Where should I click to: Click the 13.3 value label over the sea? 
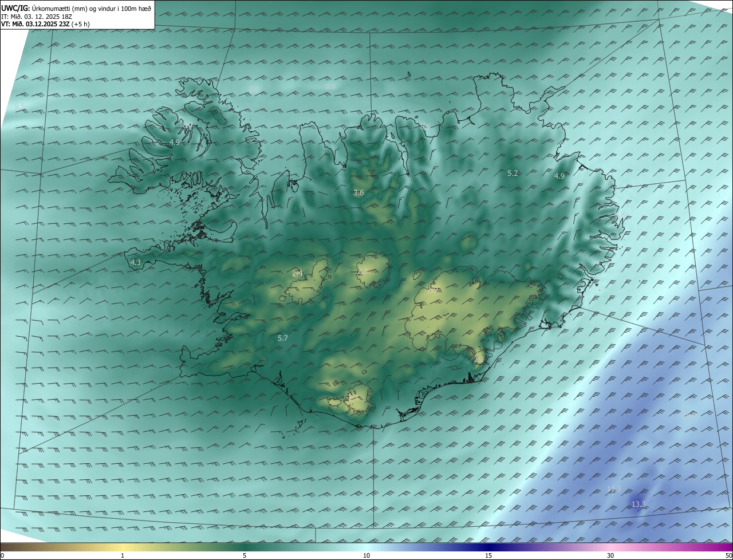coord(639,504)
